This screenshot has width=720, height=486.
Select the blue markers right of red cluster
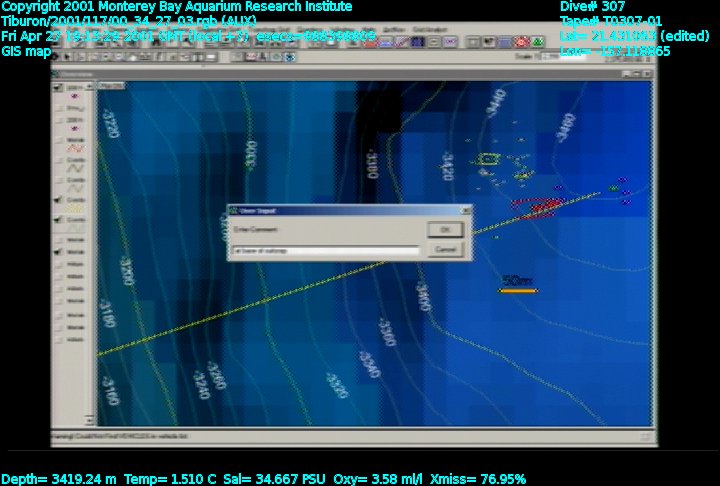(x=624, y=192)
